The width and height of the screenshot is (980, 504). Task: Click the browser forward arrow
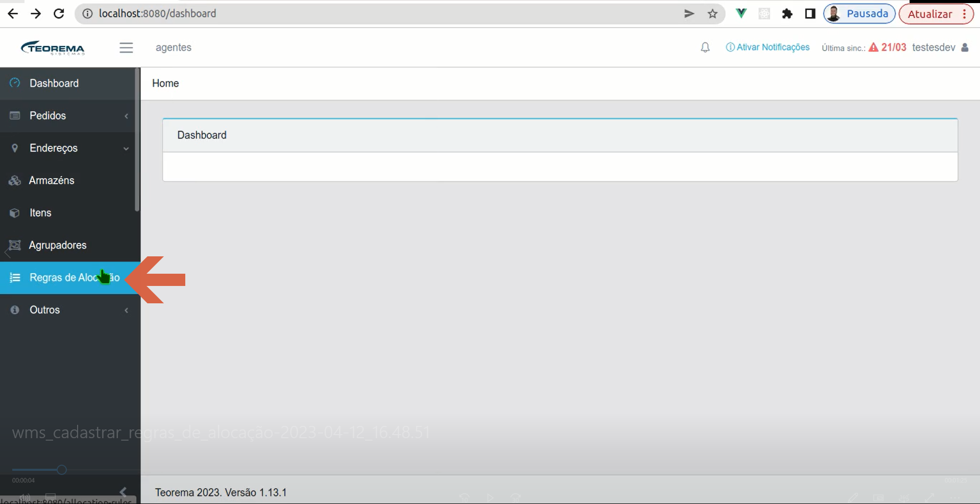click(x=36, y=14)
